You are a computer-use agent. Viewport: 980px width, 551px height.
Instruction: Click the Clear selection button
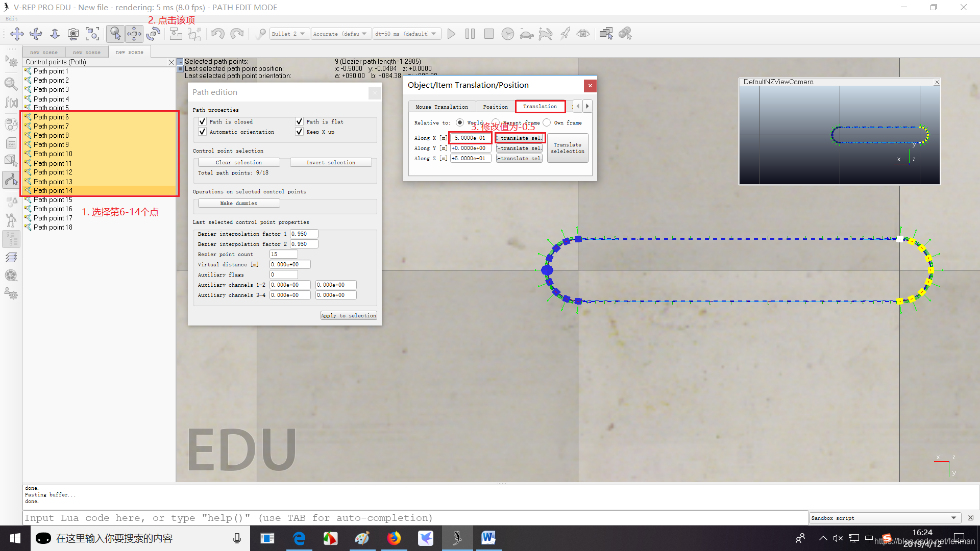pyautogui.click(x=238, y=162)
